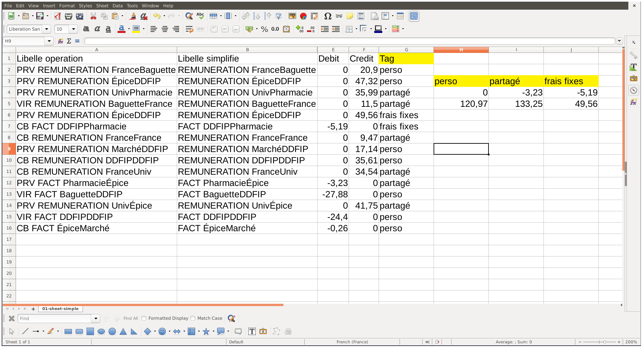Click the Export as PDF icon
This screenshot has height=349, width=644.
[58, 16]
